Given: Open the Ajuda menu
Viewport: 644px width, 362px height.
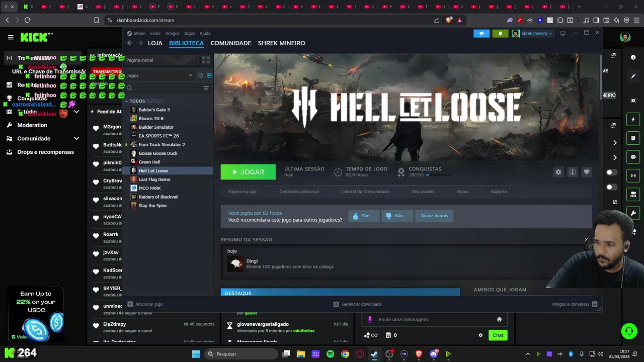Looking at the screenshot, I should point(205,34).
